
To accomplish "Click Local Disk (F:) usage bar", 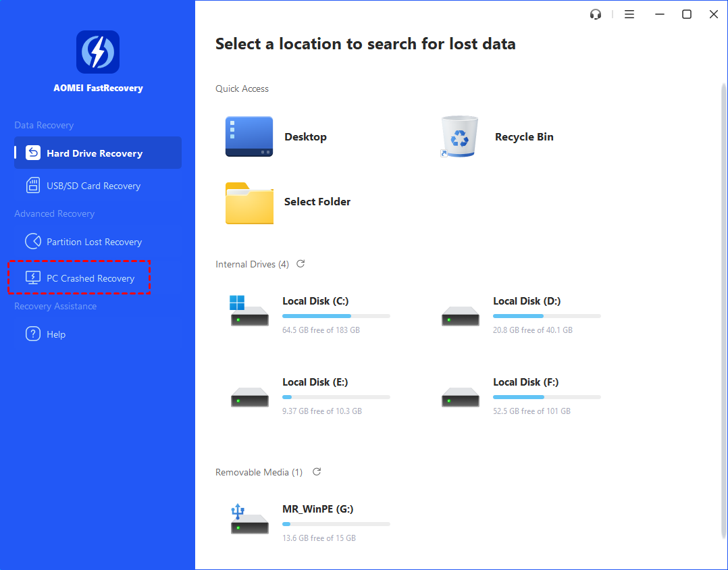I will (547, 397).
